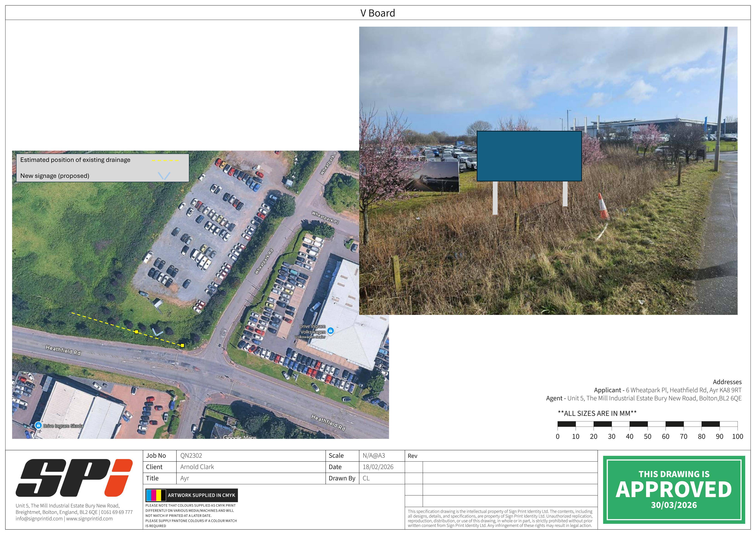756x535 pixels.
Task: Click job number 'QN2302'
Action: pos(191,456)
